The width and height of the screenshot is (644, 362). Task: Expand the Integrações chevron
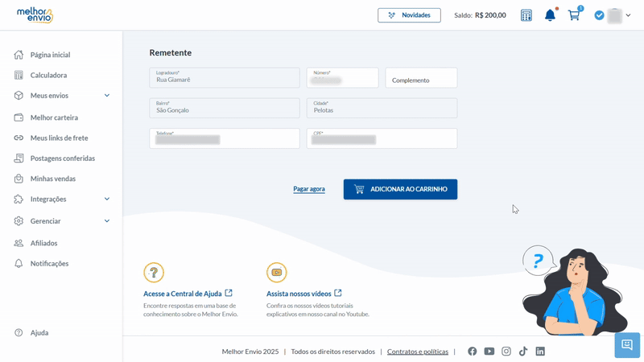[107, 199]
